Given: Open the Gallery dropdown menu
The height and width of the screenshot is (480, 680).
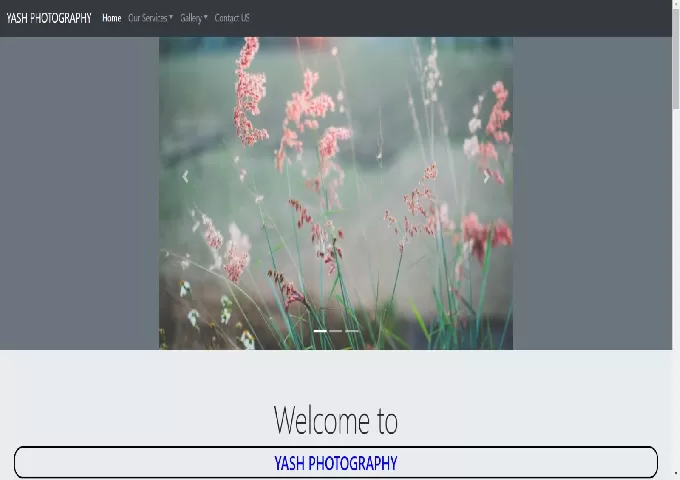Looking at the screenshot, I should (x=193, y=18).
